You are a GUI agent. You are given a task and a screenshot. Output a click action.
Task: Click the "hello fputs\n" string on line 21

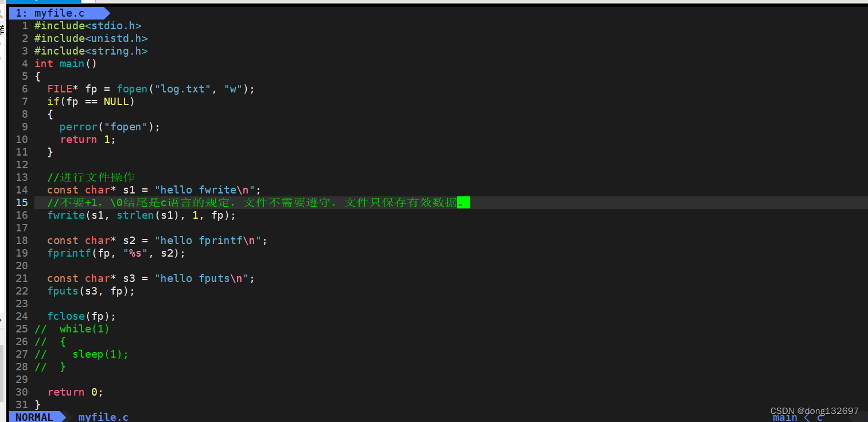(x=201, y=278)
